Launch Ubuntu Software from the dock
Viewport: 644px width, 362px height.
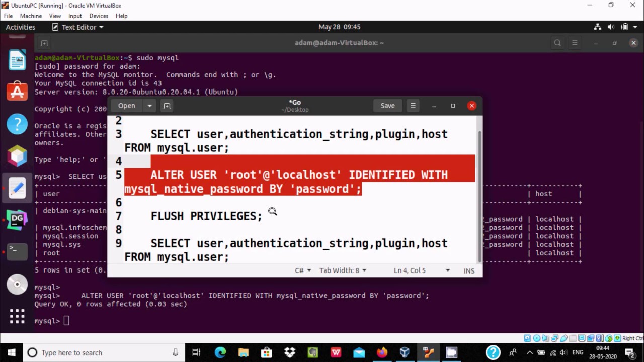[x=17, y=92]
